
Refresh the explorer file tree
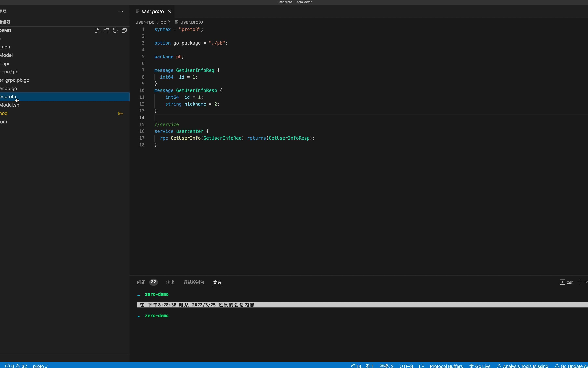tap(115, 30)
